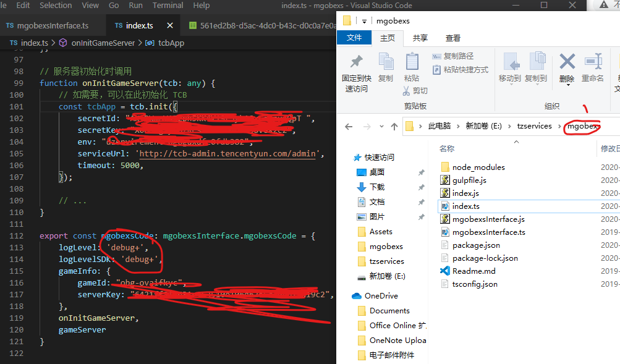Select the node_modules folder icon
Image resolution: width=620 pixels, height=364 pixels.
coord(445,167)
